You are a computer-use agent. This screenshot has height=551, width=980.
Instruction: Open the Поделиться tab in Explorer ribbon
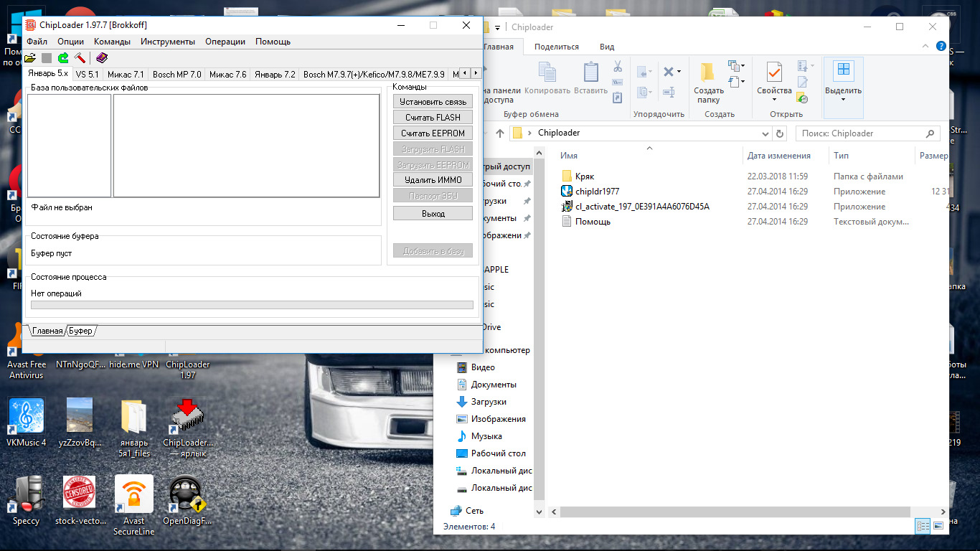(557, 47)
